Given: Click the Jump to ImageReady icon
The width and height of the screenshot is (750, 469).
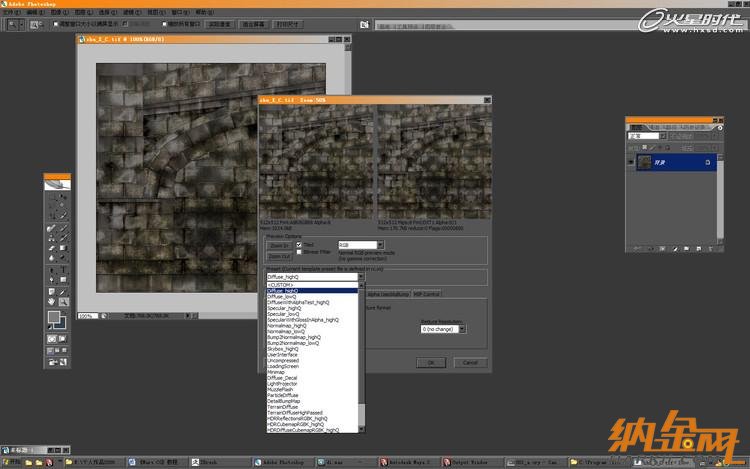Looking at the screenshot, I should (57, 364).
